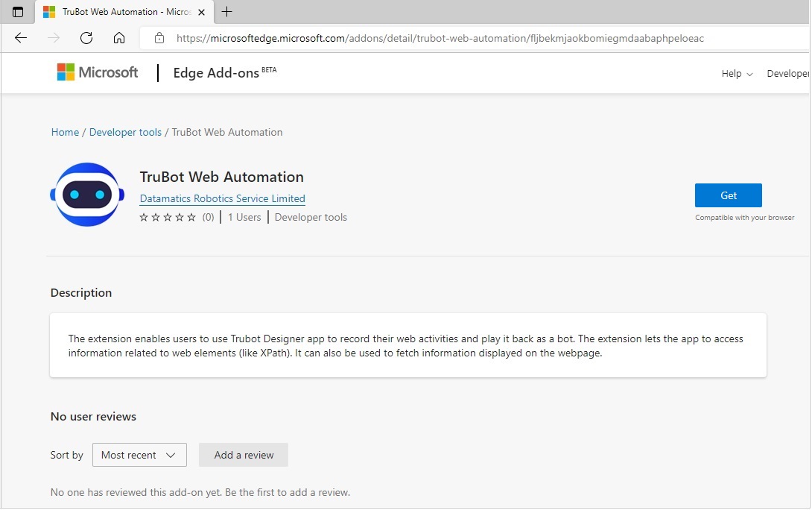Viewport: 812px width, 510px height.
Task: Click the Microsoft logo
Action: point(98,72)
